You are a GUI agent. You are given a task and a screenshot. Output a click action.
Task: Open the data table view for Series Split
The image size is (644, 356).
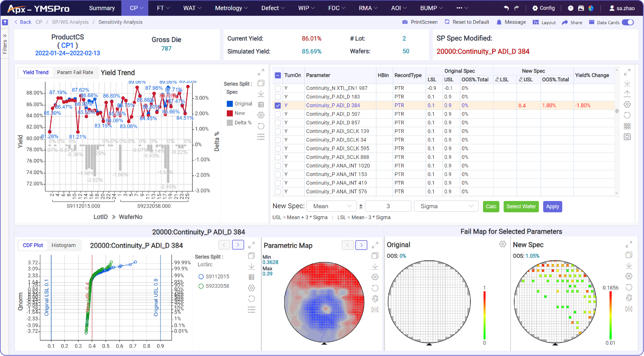261,104
